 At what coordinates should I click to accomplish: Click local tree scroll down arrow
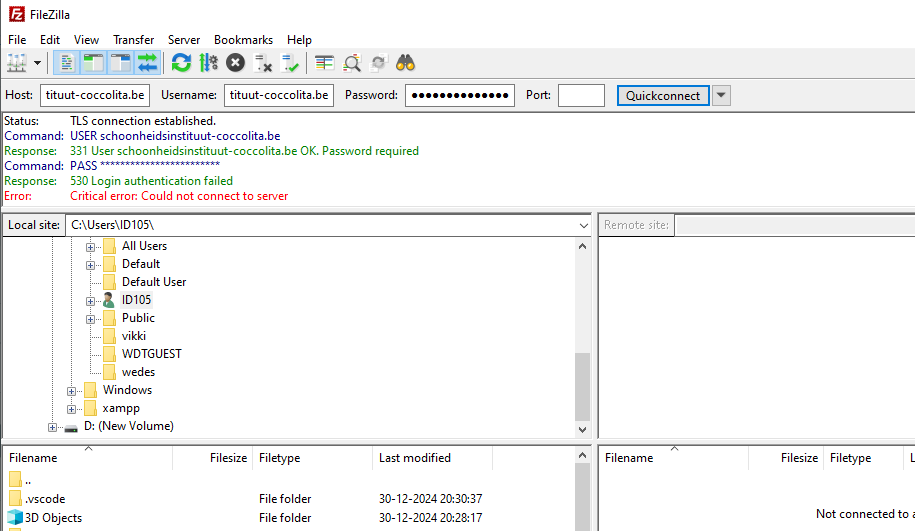582,429
